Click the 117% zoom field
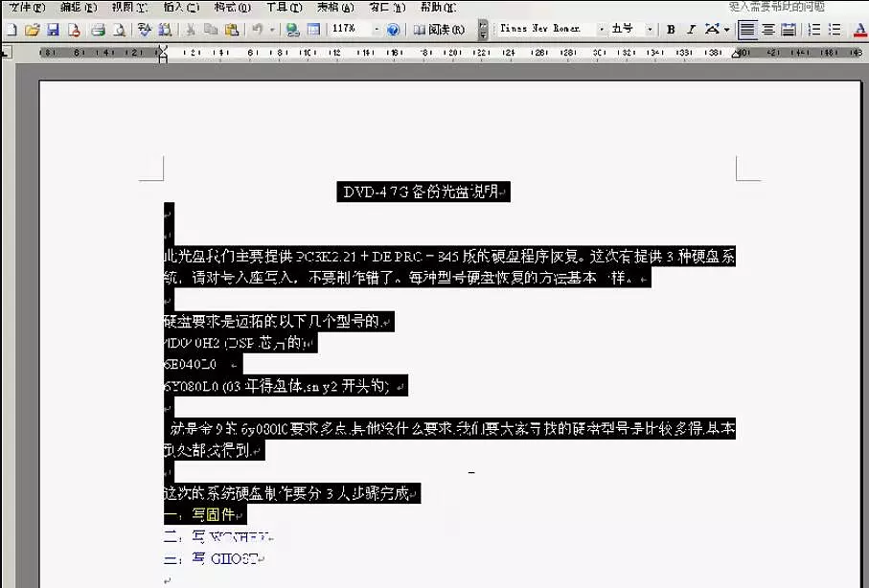The image size is (869, 588). 351,29
